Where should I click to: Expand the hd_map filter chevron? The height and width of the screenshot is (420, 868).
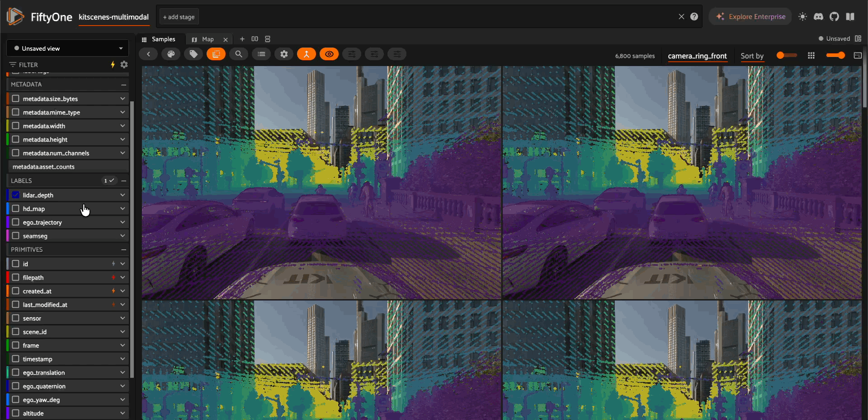[123, 209]
